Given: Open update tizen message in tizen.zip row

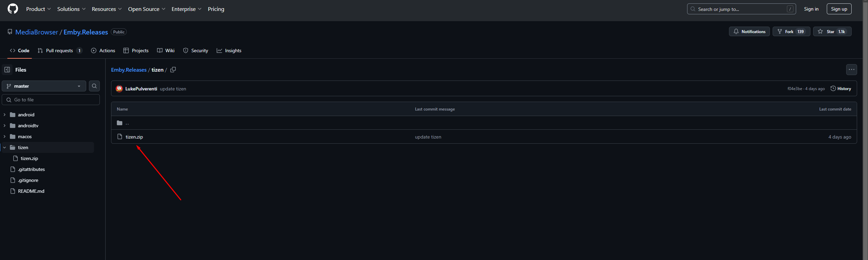Looking at the screenshot, I should tap(428, 137).
